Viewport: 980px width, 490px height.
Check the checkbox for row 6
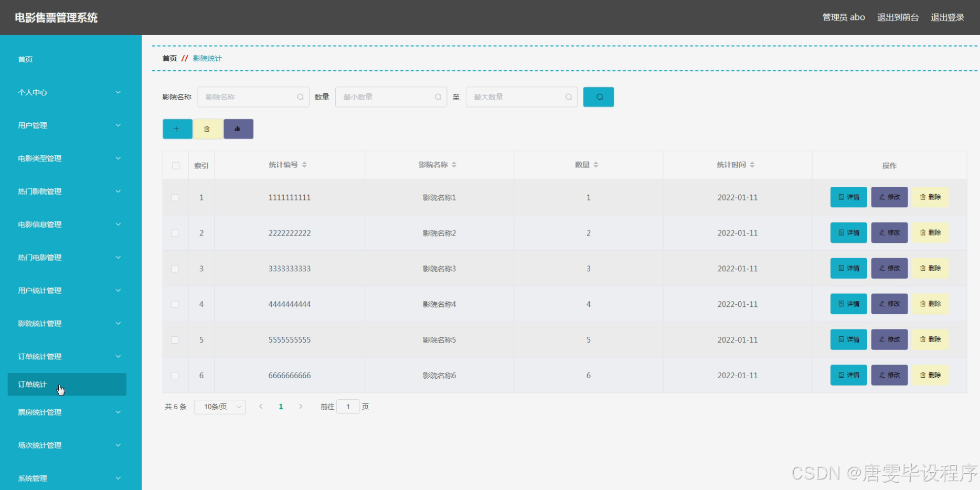[x=175, y=376]
